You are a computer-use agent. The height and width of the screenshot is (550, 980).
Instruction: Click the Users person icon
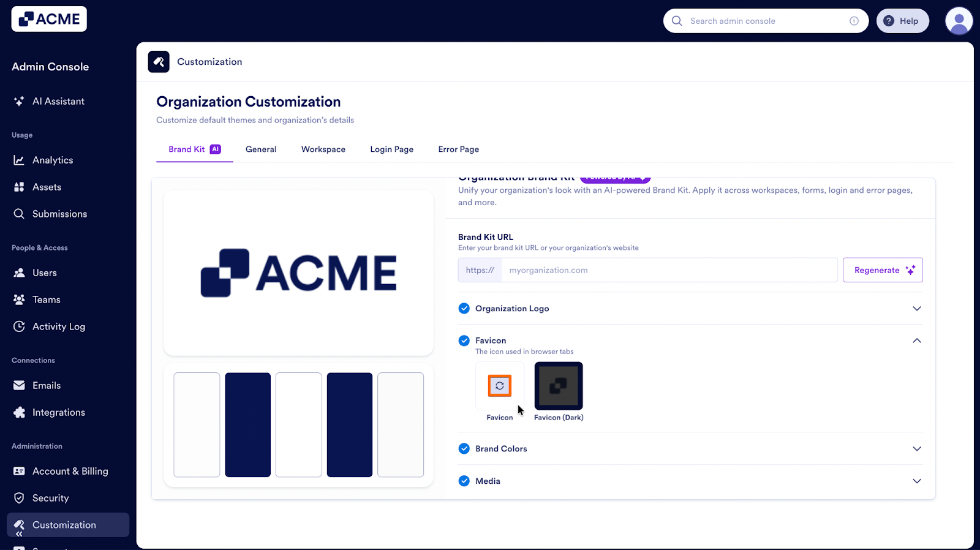pos(19,273)
